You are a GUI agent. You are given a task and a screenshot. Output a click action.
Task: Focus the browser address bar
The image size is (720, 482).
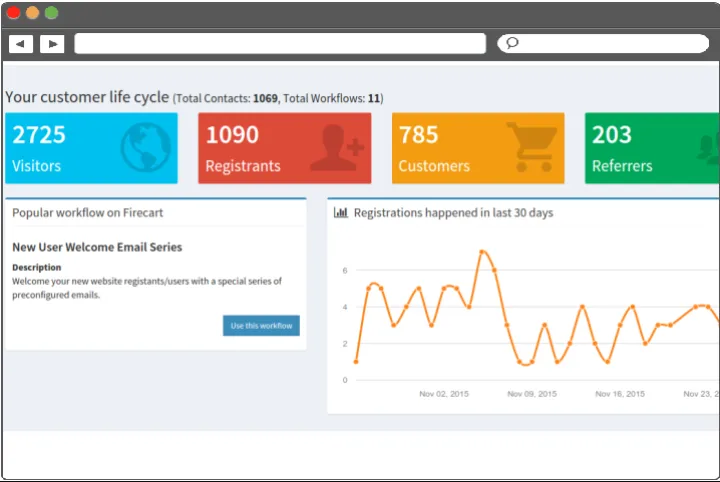click(280, 44)
